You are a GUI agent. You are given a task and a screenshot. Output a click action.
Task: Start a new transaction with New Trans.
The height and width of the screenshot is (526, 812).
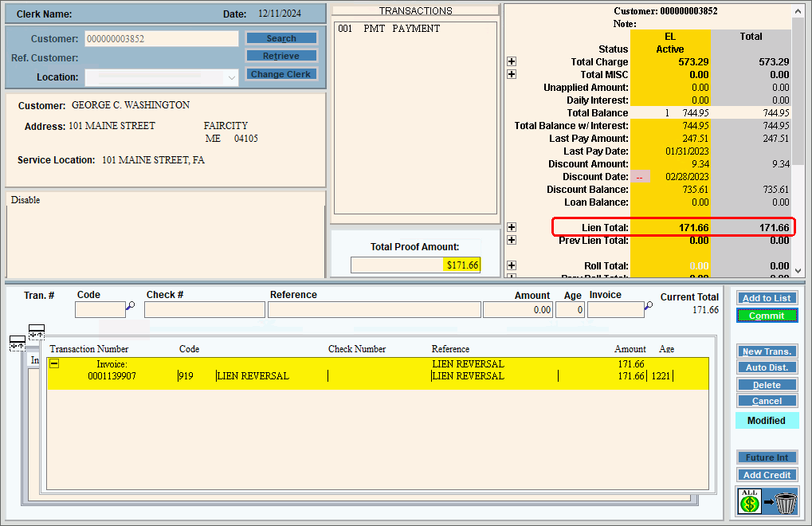767,351
